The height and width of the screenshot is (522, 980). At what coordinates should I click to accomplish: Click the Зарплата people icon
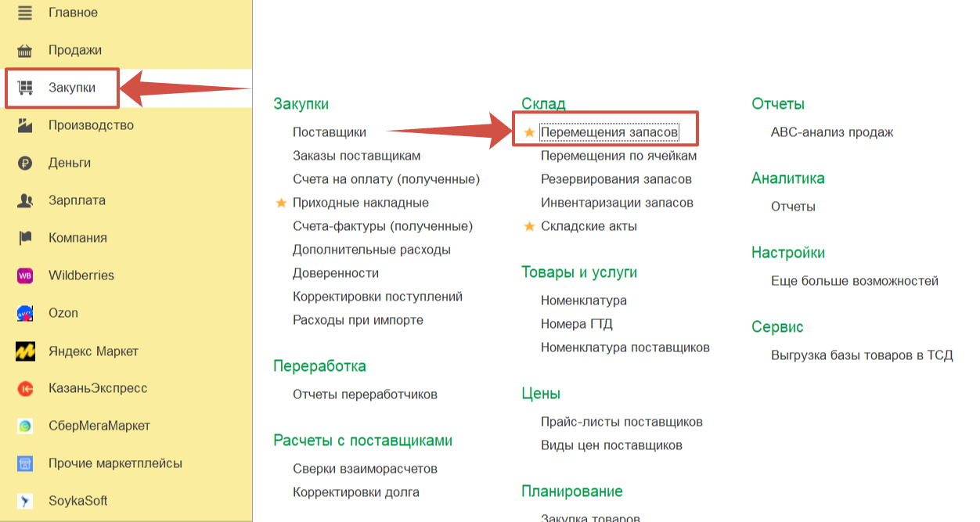pyautogui.click(x=25, y=200)
